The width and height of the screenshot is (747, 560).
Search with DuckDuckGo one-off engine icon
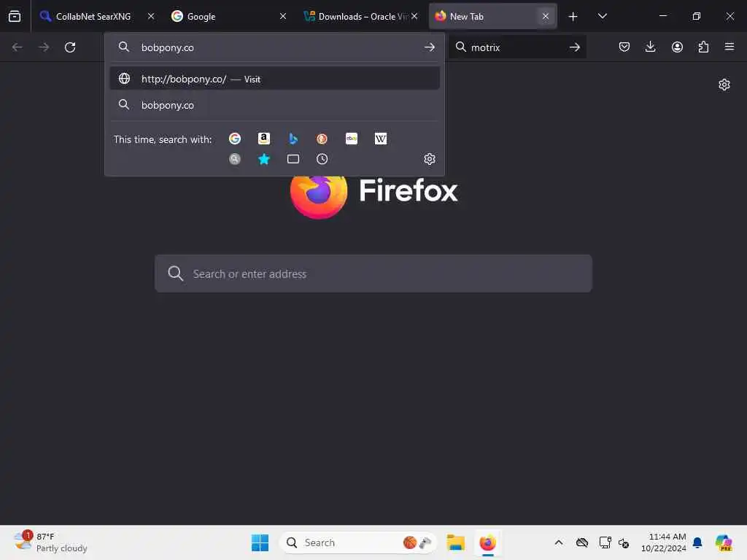tap(322, 139)
